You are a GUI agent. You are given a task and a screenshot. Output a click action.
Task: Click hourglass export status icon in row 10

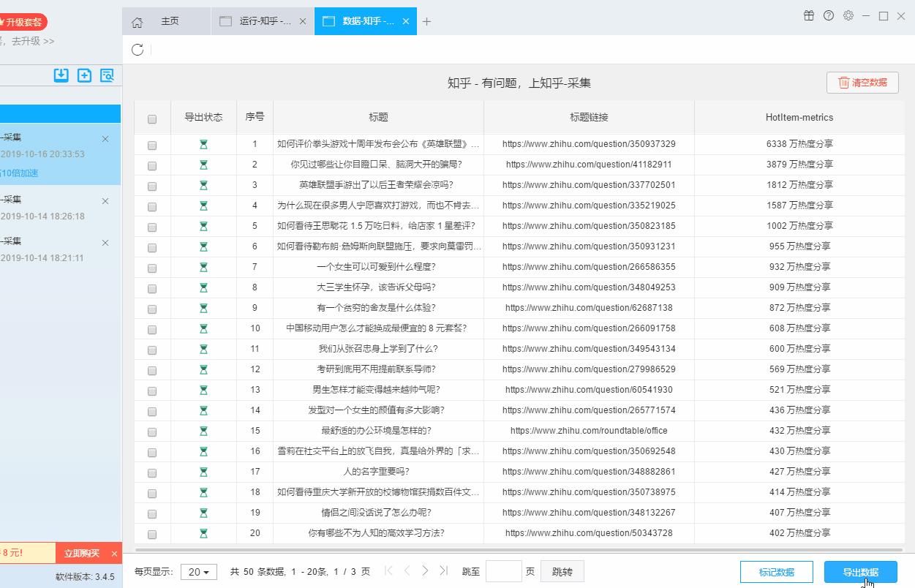coord(203,329)
